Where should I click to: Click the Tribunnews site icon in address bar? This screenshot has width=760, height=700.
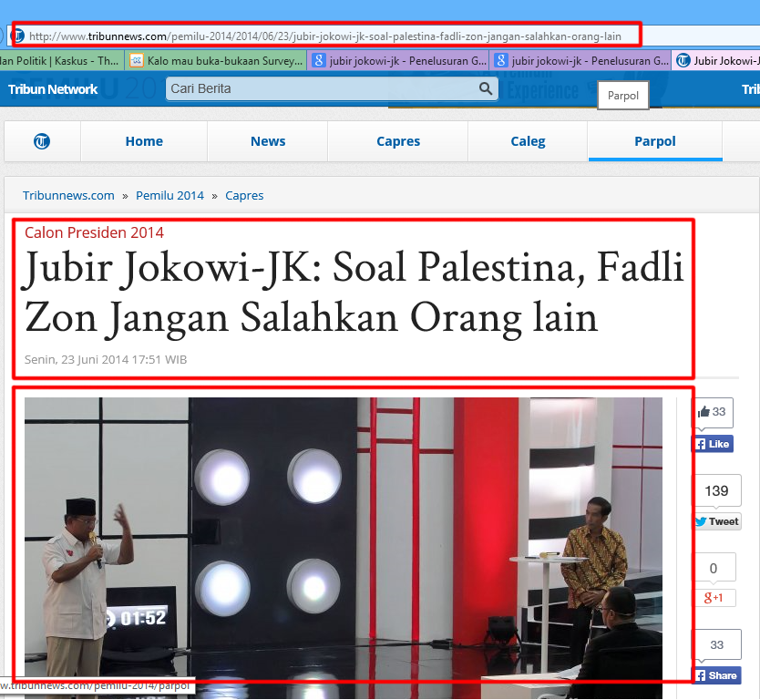[18, 36]
